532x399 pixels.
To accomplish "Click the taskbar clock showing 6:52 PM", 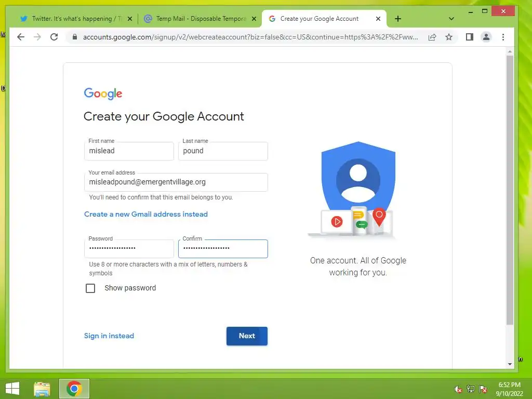I will [x=509, y=389].
